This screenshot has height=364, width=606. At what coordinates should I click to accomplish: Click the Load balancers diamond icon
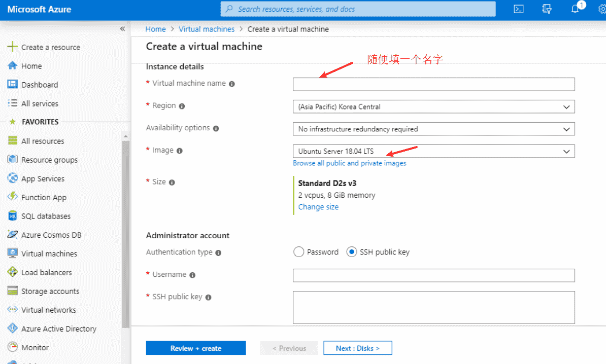(x=12, y=272)
